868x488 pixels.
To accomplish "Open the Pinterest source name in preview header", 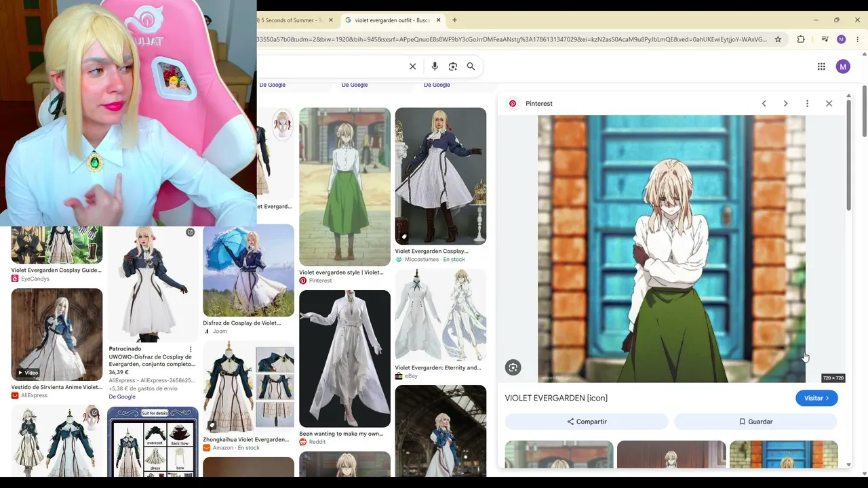I will [x=539, y=104].
